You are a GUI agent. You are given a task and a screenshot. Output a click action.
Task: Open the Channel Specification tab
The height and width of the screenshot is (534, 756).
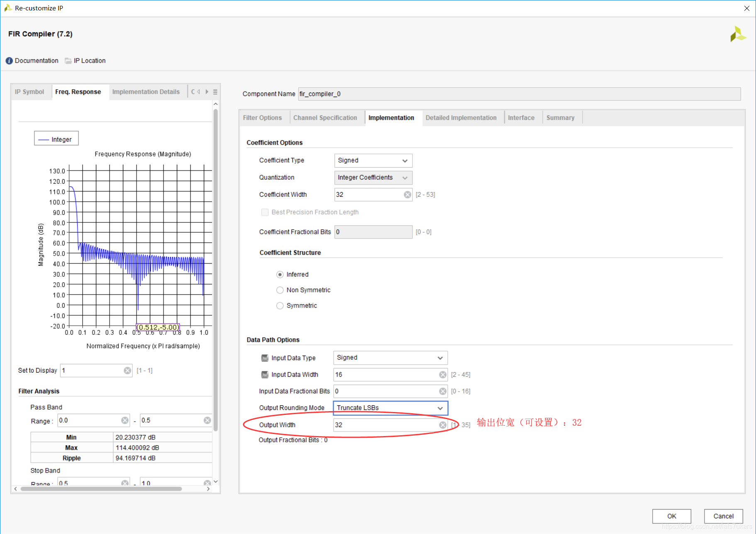325,118
